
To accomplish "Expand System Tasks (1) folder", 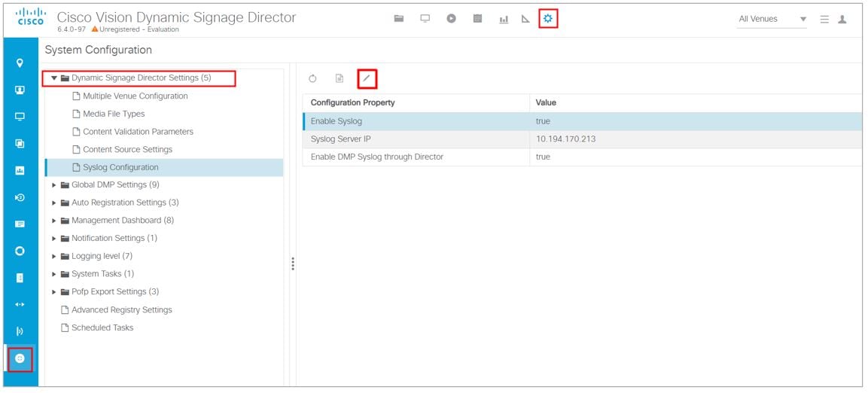I will (x=54, y=274).
